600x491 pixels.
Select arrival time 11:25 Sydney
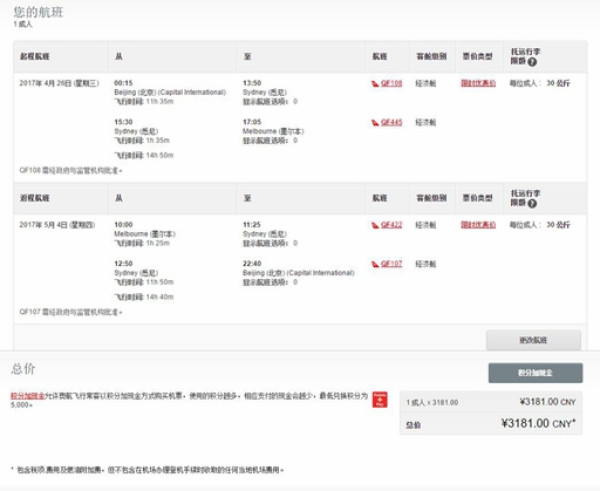[252, 225]
